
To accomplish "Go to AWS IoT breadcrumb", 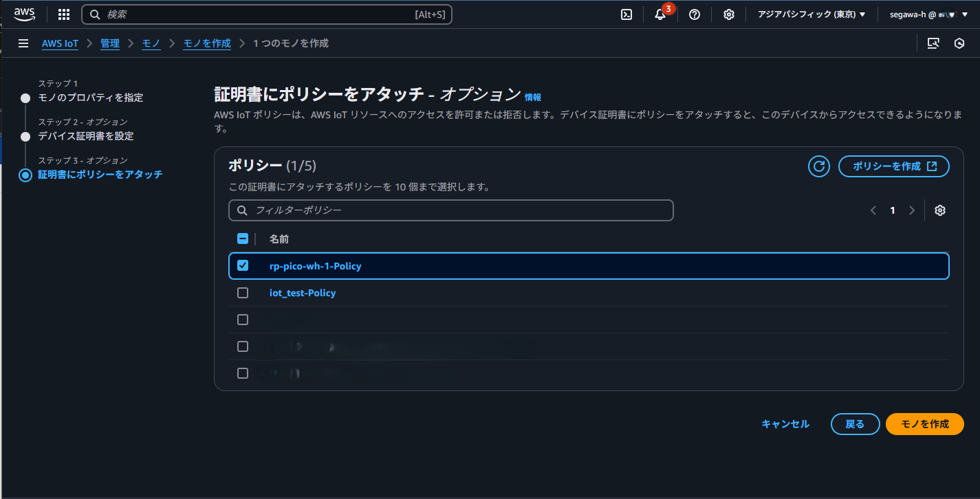I will click(60, 43).
